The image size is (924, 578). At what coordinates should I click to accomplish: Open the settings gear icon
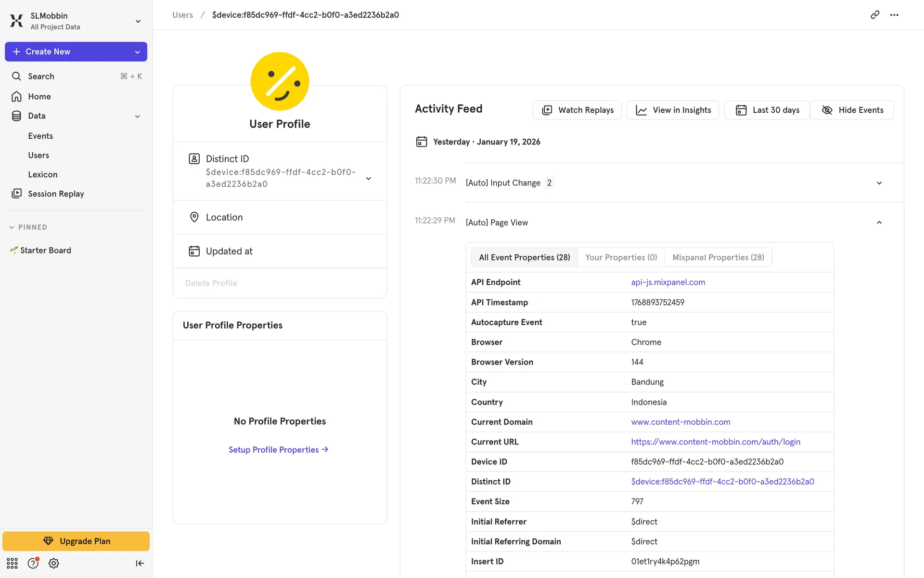[54, 563]
